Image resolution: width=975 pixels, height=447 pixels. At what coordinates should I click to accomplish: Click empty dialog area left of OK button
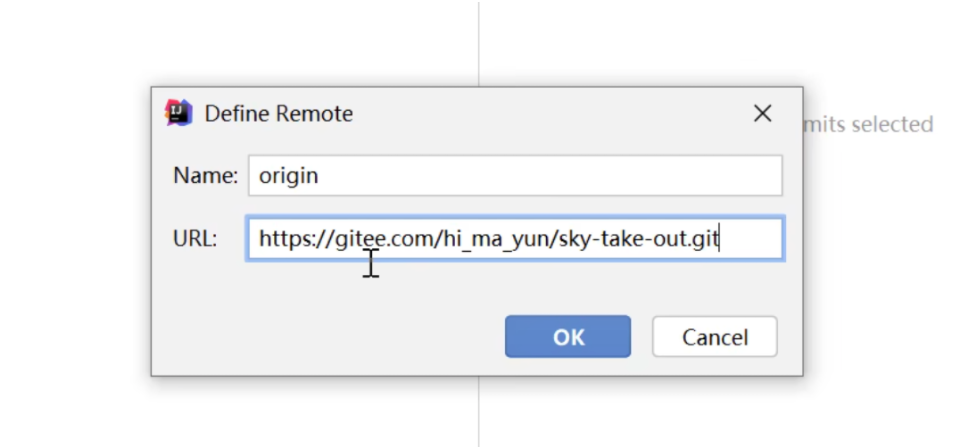tap(330, 337)
